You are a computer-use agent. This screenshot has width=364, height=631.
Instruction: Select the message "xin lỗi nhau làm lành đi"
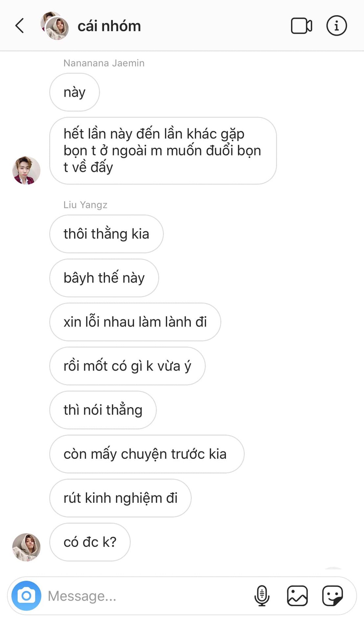135,322
